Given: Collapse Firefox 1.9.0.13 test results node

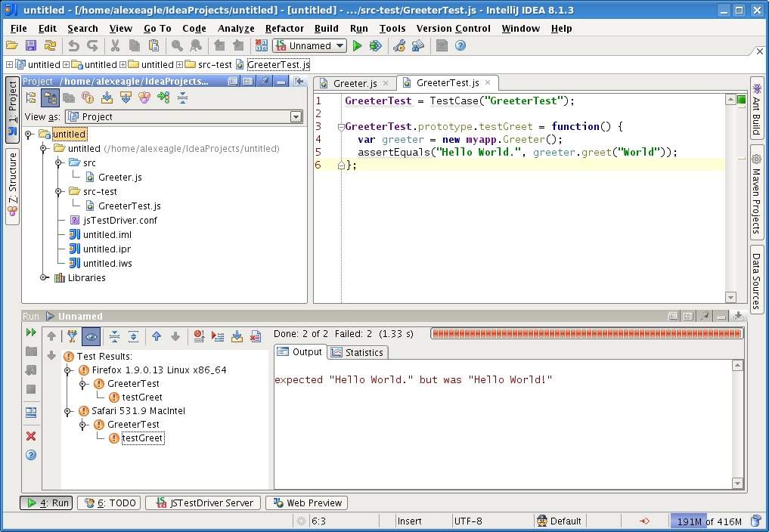Looking at the screenshot, I should point(68,370).
